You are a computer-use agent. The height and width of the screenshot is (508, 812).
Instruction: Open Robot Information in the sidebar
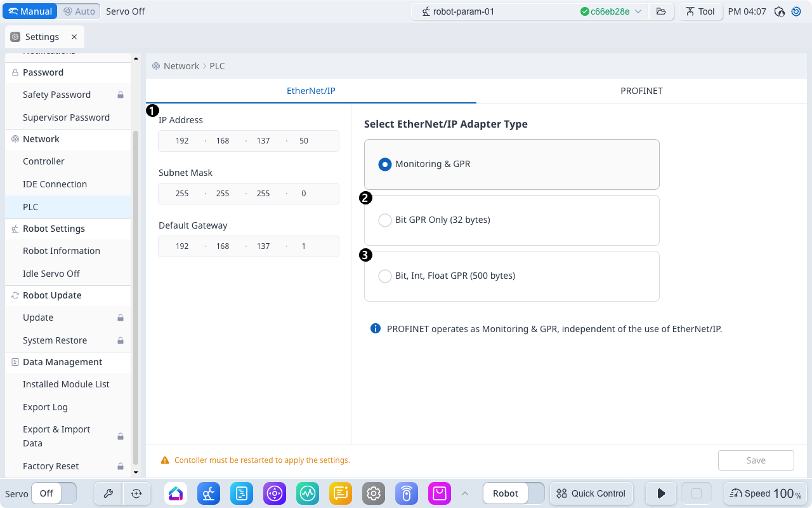click(x=62, y=251)
